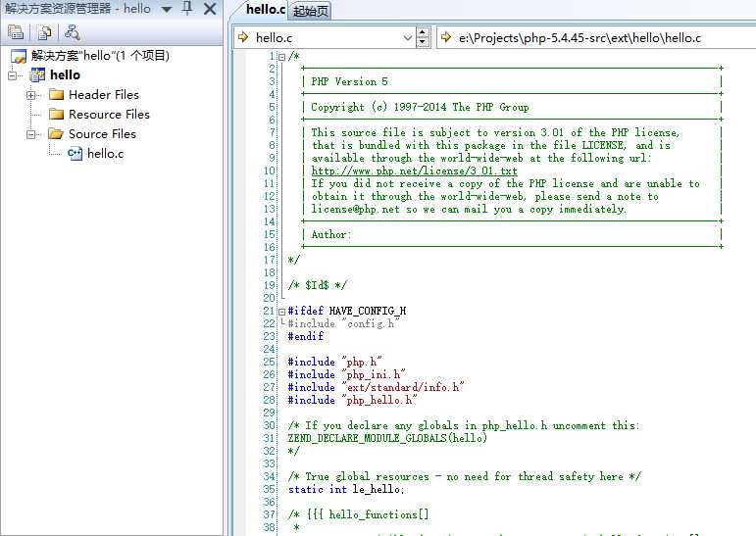Screen dimensions: 756x536
Task: Click the "hello_functions[]" comment at line 37
Action: coord(378,514)
